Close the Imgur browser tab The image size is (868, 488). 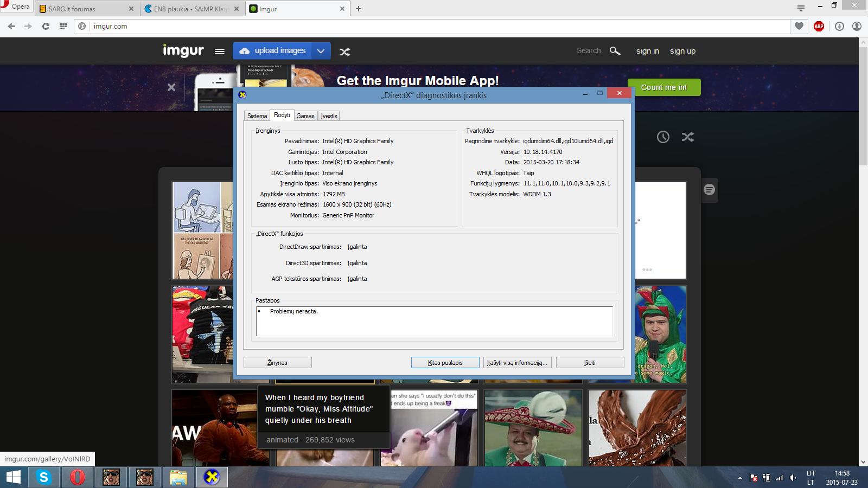point(342,9)
